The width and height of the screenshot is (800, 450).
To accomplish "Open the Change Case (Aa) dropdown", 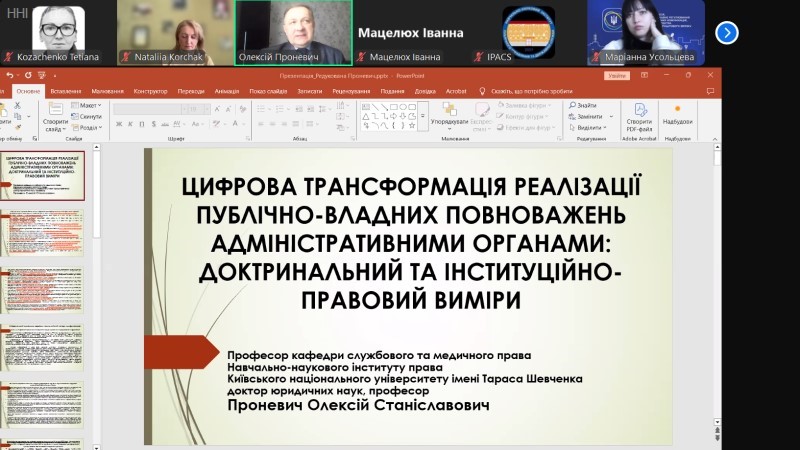I will [197, 124].
